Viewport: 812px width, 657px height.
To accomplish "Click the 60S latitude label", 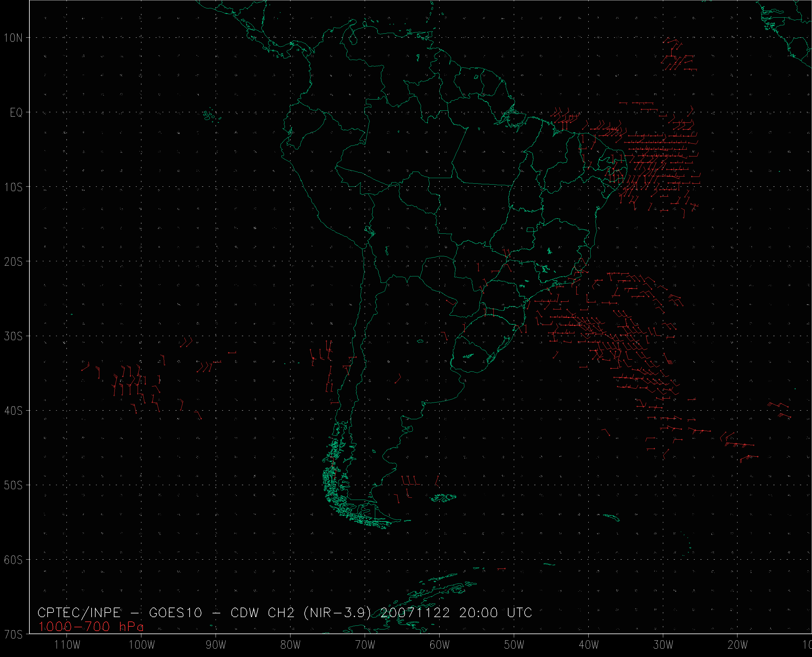I will click(x=13, y=560).
